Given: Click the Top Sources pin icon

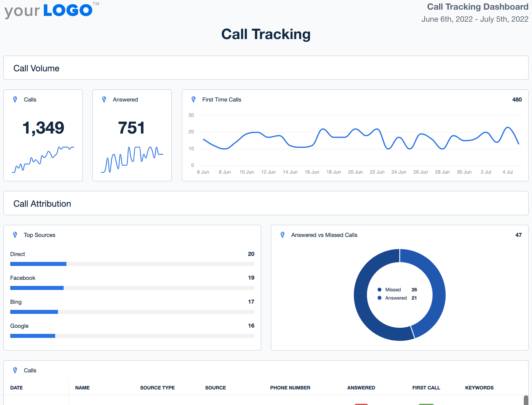Looking at the screenshot, I should (15, 235).
